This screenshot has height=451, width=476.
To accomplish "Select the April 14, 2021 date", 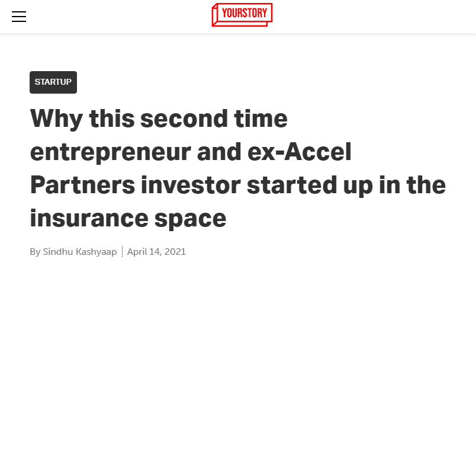I will (156, 251).
